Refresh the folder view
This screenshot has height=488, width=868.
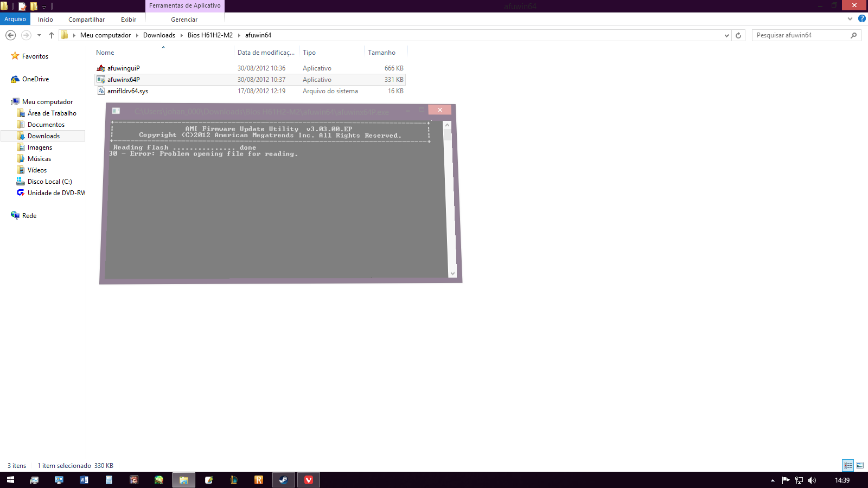(x=738, y=35)
